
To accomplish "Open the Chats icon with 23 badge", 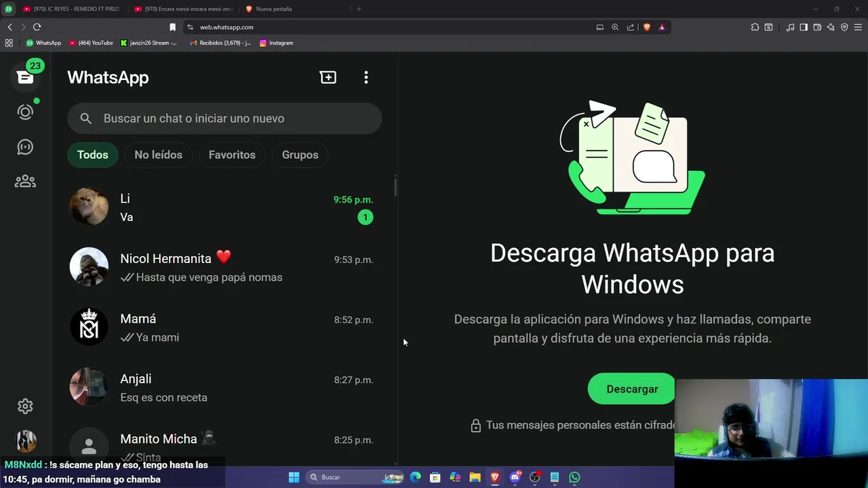I will click(25, 77).
